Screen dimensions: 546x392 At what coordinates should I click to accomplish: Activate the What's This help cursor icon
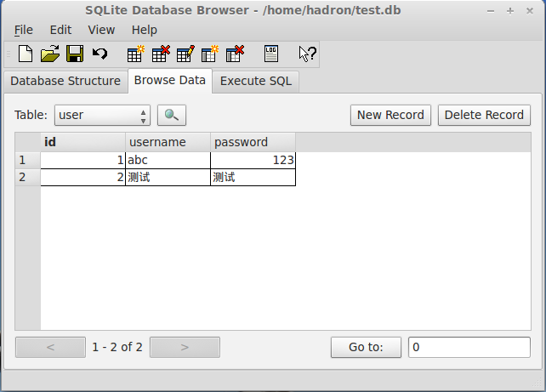pos(307,54)
